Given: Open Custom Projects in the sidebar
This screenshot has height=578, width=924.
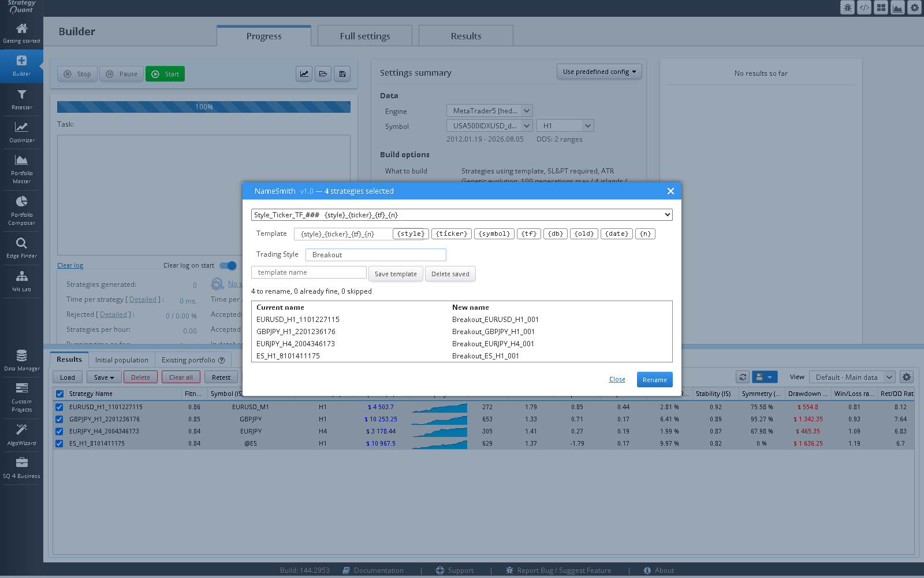Looking at the screenshot, I should pos(21,398).
